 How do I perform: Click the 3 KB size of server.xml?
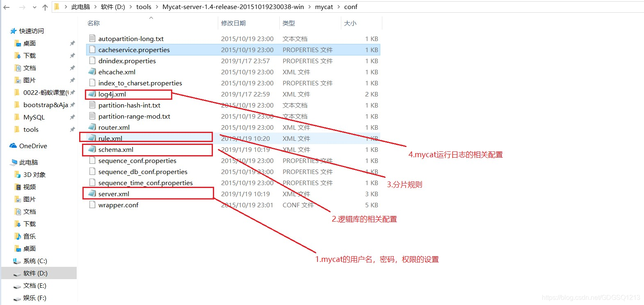(x=372, y=194)
